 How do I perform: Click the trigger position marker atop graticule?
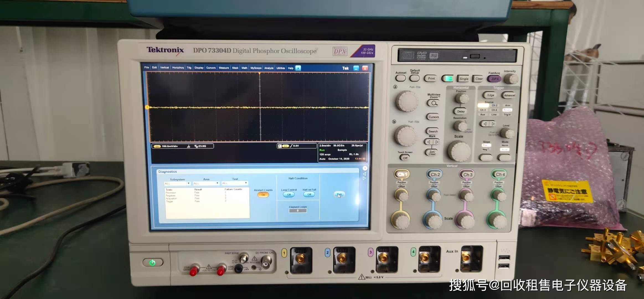[259, 73]
